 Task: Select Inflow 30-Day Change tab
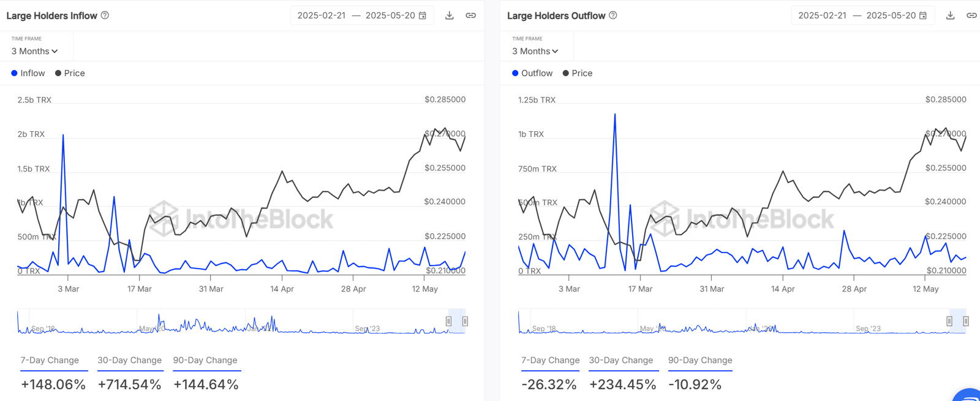tap(129, 361)
